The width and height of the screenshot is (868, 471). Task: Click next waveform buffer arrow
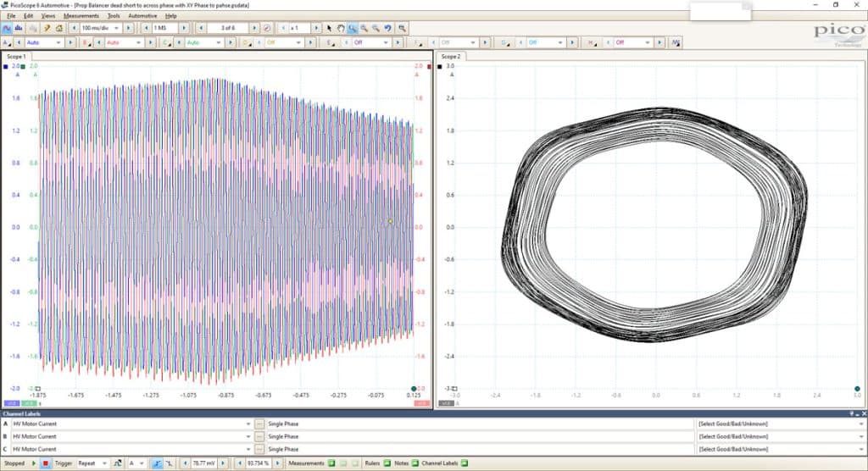point(254,28)
